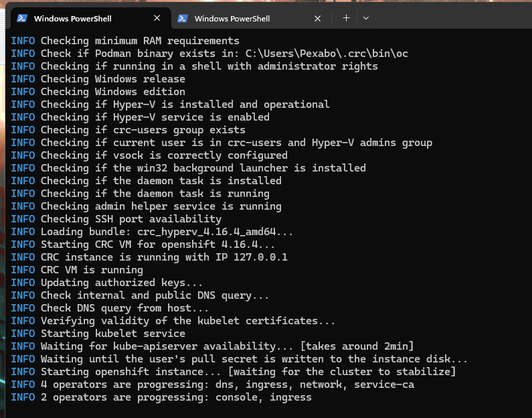This screenshot has width=532, height=418.
Task: Click the IP address 127.0.0.1
Action: pyautogui.click(x=260, y=257)
